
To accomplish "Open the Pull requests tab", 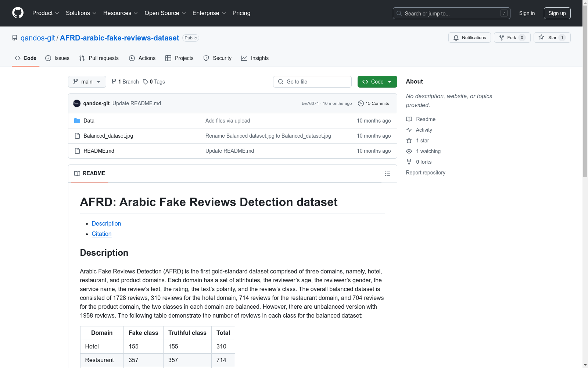I will [99, 58].
